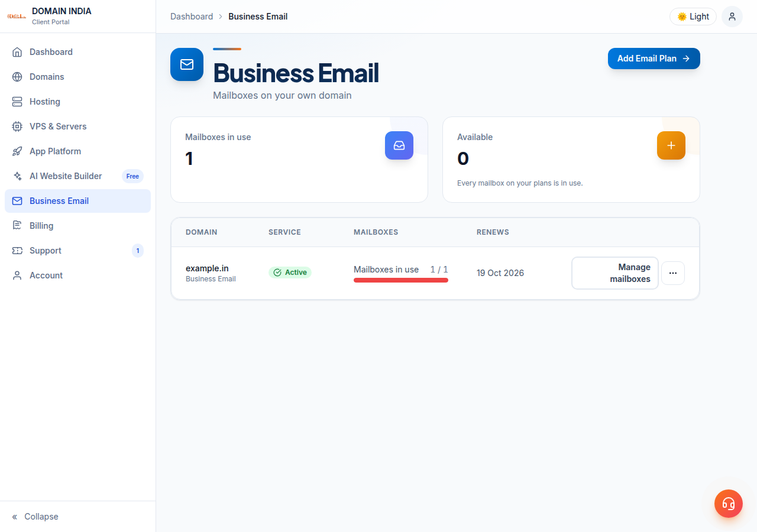Select Hosting from the sidebar
Image resolution: width=757 pixels, height=532 pixels.
[x=77, y=102]
